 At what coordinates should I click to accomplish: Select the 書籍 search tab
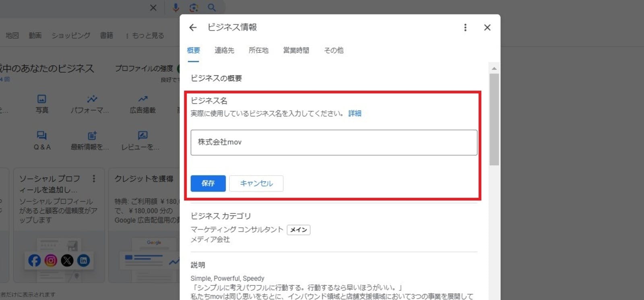pos(107,35)
